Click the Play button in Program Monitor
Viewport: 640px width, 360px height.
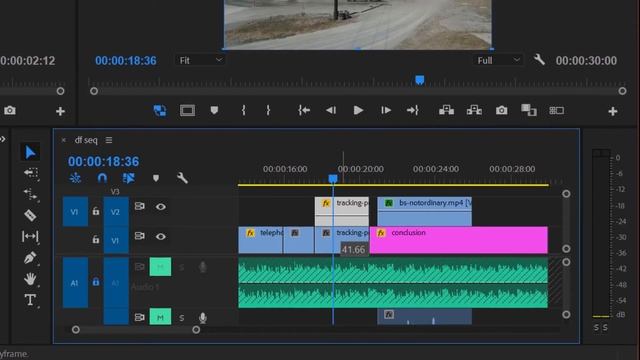pos(358,110)
